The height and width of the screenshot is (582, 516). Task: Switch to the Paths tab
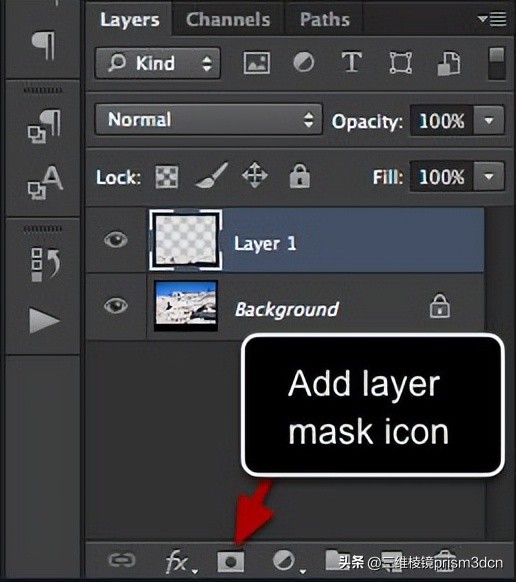pos(324,20)
